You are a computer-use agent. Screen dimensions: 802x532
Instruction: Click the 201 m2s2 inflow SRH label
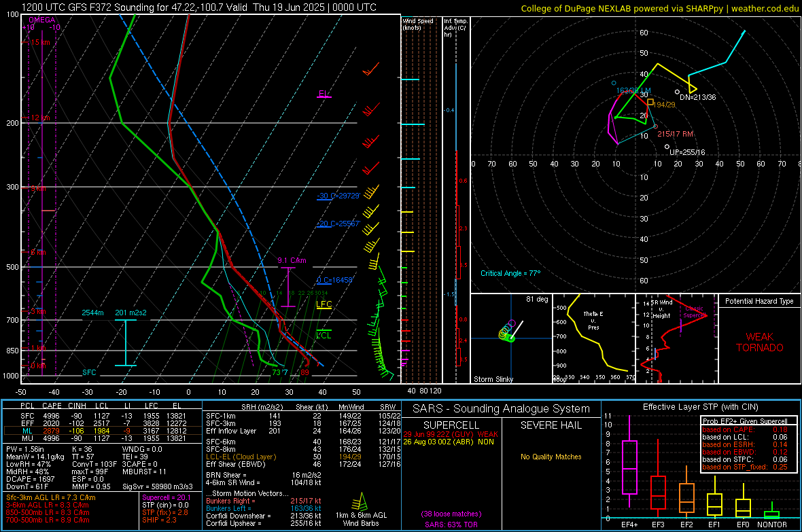pyautogui.click(x=130, y=313)
